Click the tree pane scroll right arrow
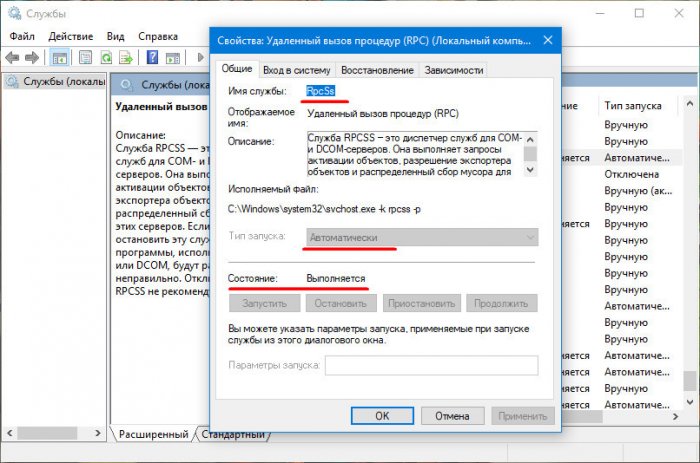 click(x=98, y=433)
